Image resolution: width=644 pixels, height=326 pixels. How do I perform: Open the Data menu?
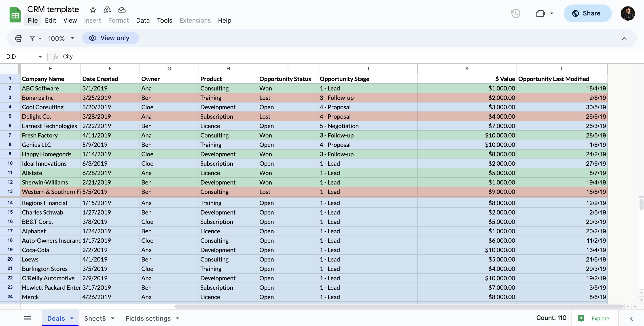(x=143, y=20)
